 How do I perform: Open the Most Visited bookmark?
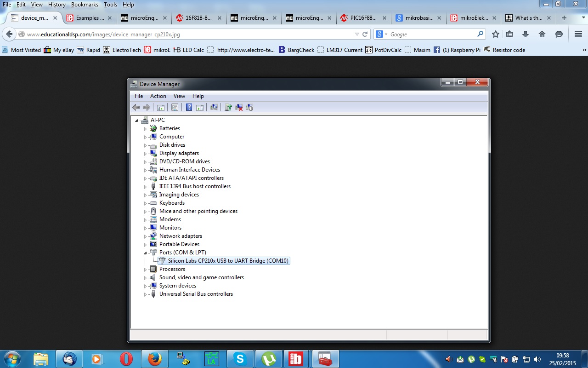point(21,50)
